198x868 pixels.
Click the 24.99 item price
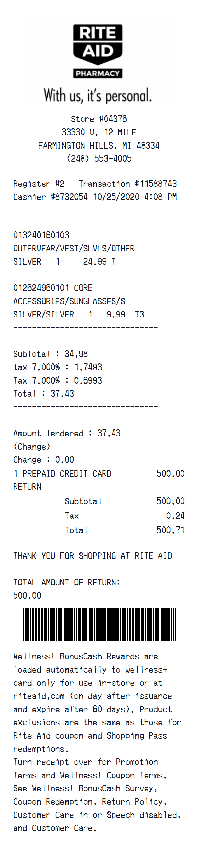(95, 261)
